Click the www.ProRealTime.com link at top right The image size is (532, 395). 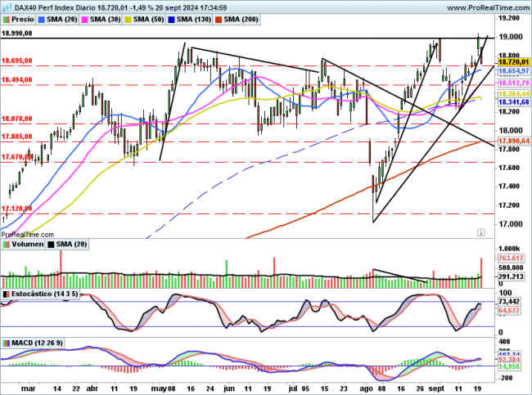point(488,7)
